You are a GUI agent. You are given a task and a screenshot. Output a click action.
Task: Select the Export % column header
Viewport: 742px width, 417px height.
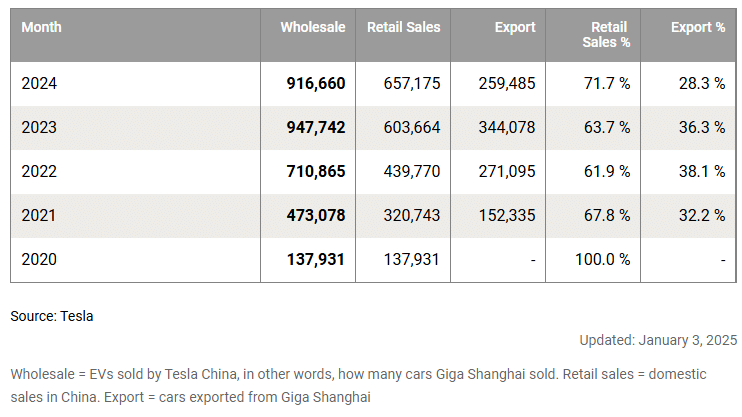click(x=698, y=28)
